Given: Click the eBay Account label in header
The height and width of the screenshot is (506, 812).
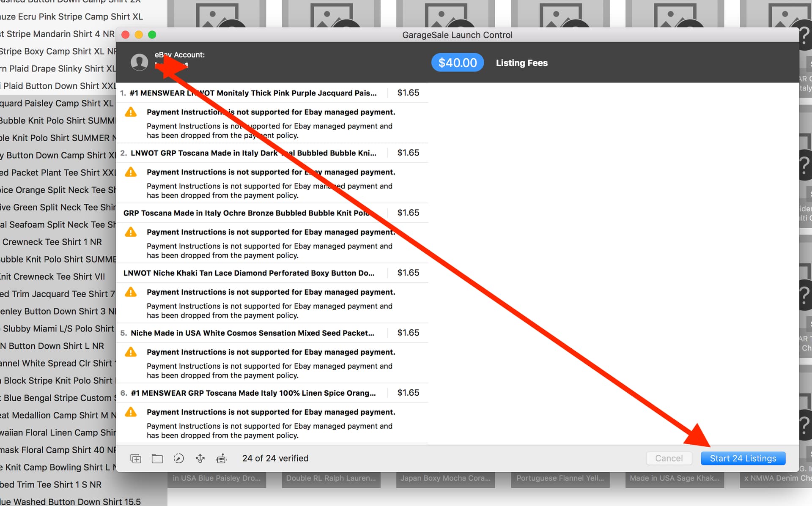Looking at the screenshot, I should (180, 55).
